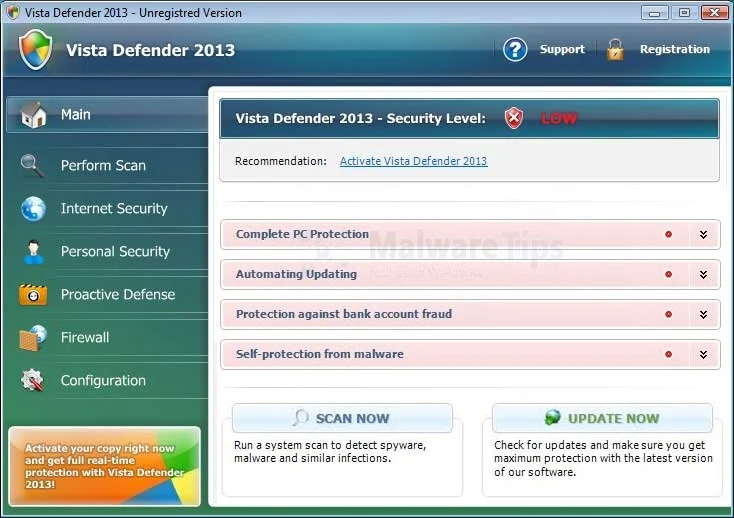
Task: Expand the Automating Updating section
Action: 703,275
